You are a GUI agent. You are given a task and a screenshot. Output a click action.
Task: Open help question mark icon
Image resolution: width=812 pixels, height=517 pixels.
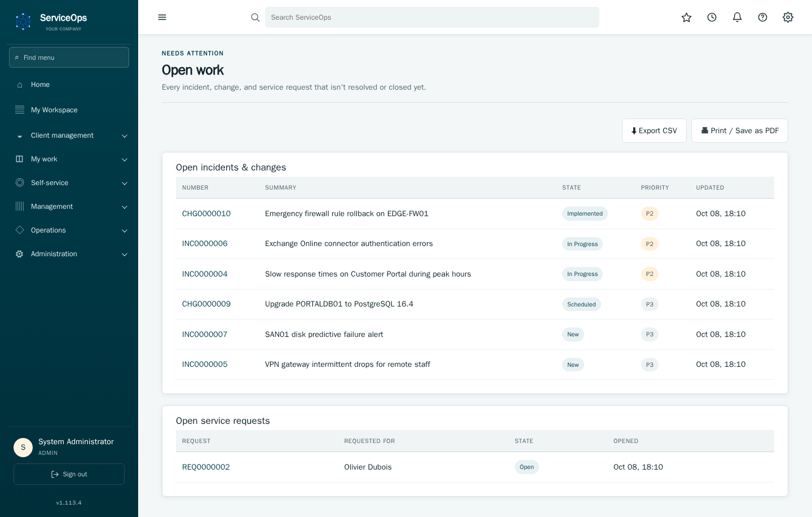[762, 17]
